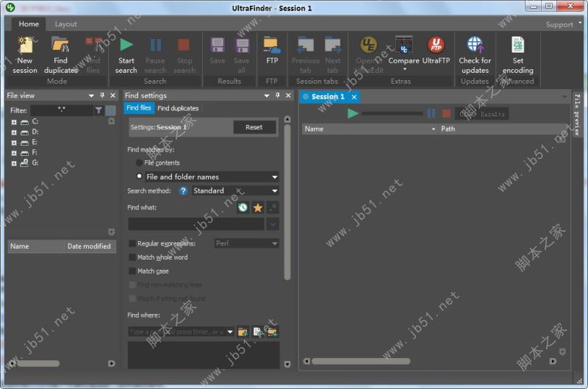Enable Match whole word checkbox
Image resolution: width=588 pixels, height=389 pixels.
pos(132,257)
